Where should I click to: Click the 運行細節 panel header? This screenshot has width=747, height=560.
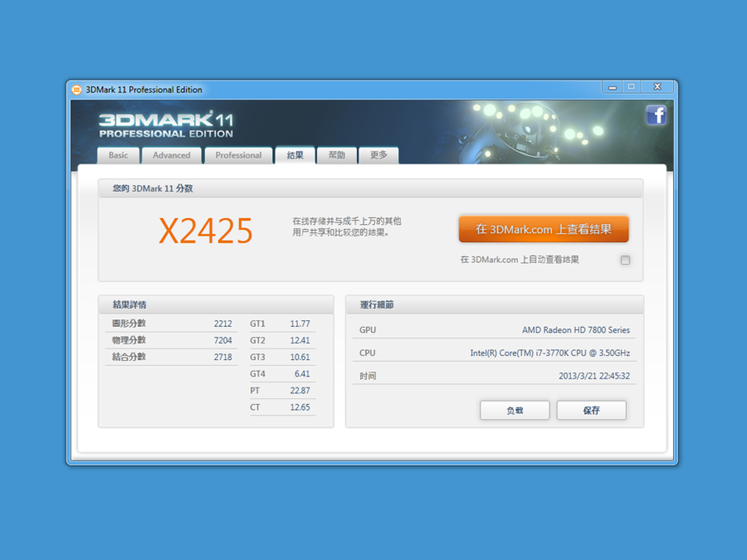click(x=495, y=305)
